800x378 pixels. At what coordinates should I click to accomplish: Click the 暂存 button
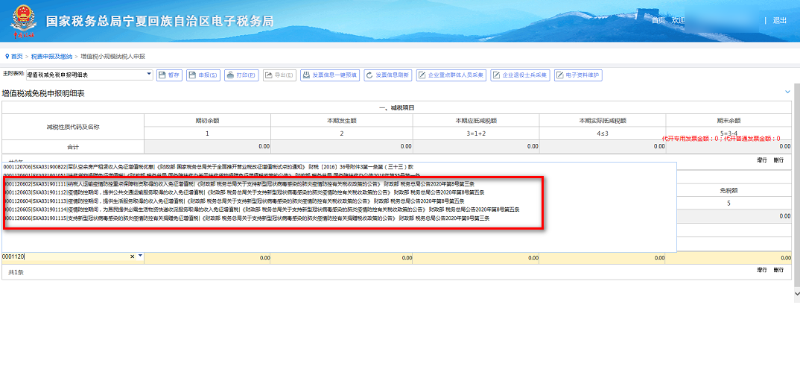[x=169, y=75]
